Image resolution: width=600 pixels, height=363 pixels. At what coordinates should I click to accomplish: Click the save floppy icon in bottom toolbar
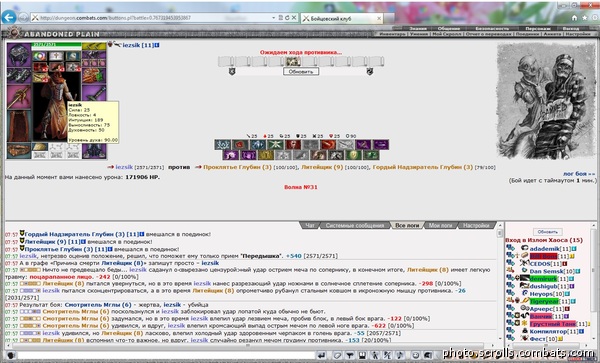pos(362,355)
